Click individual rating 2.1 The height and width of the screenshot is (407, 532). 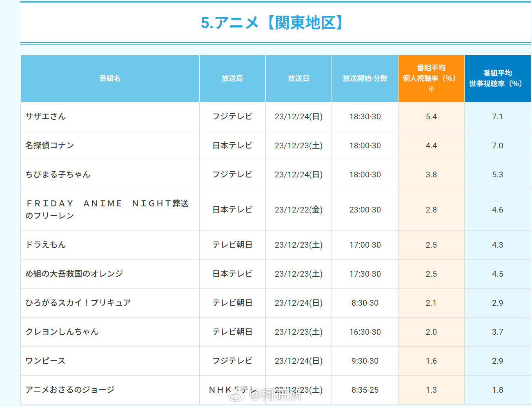431,303
